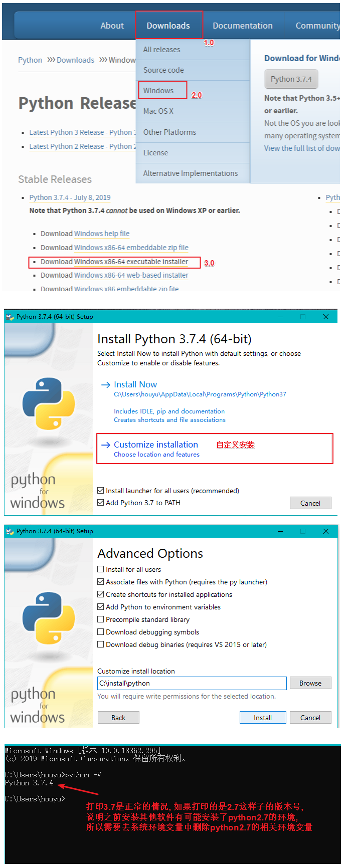Toggle Add Python 3.7 to PATH checkbox
This screenshot has height=868, width=349.
101,503
